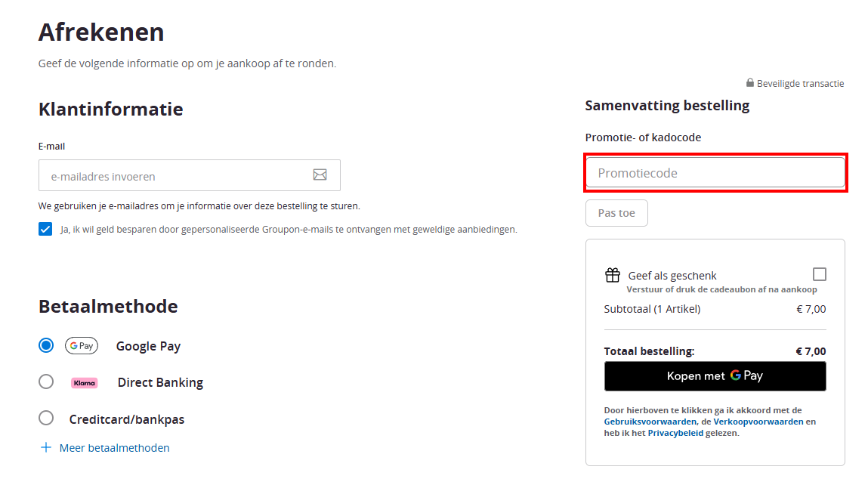Click the pink Klarna logo
The width and height of the screenshot is (868, 485).
click(84, 382)
